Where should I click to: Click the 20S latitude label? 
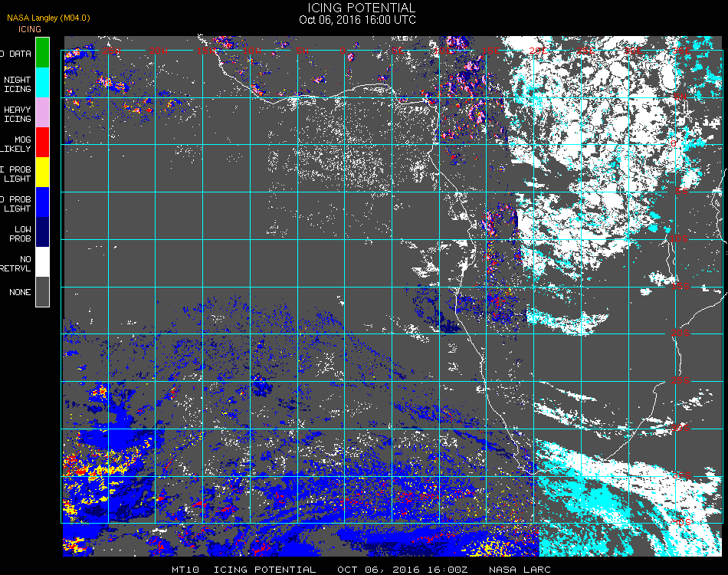pyautogui.click(x=680, y=333)
